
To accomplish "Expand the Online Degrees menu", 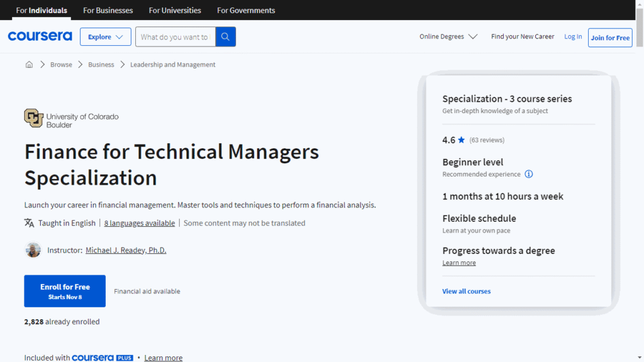I will coord(448,36).
